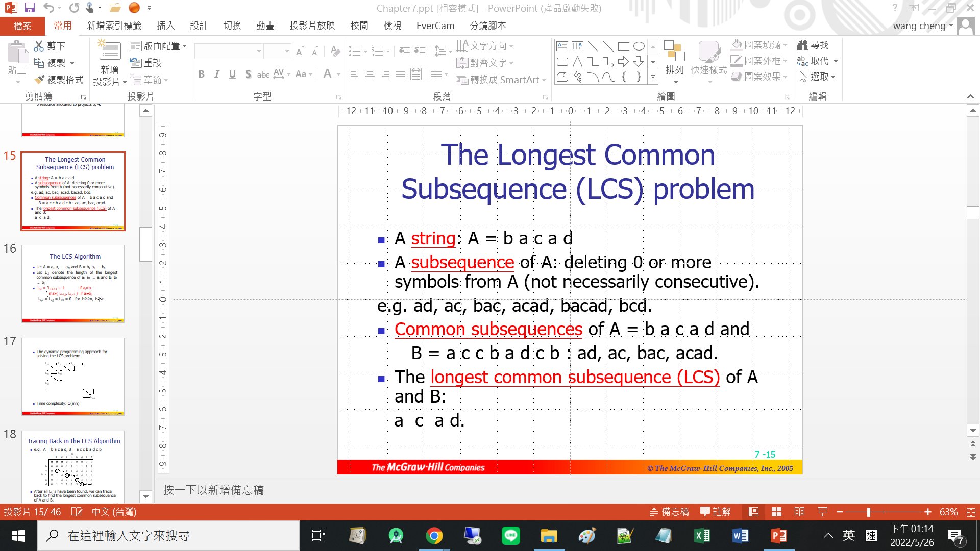Screen dimensions: 980x551
Task: Click the Format Painter (複製格式) icon
Action: click(39, 80)
